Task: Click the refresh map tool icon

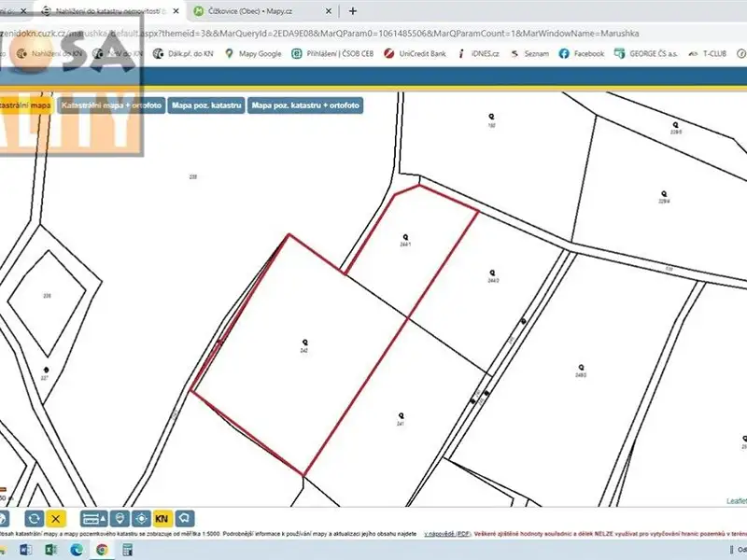Action: tap(34, 519)
